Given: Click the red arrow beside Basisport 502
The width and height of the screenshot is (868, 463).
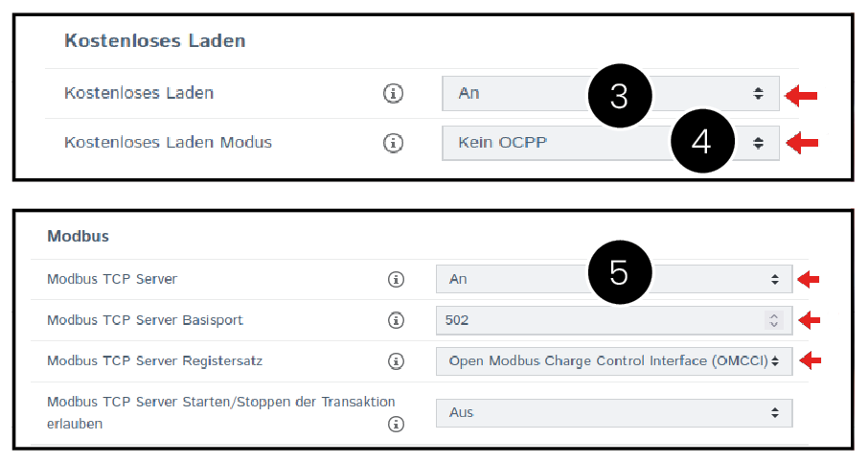Looking at the screenshot, I should pyautogui.click(x=811, y=320).
